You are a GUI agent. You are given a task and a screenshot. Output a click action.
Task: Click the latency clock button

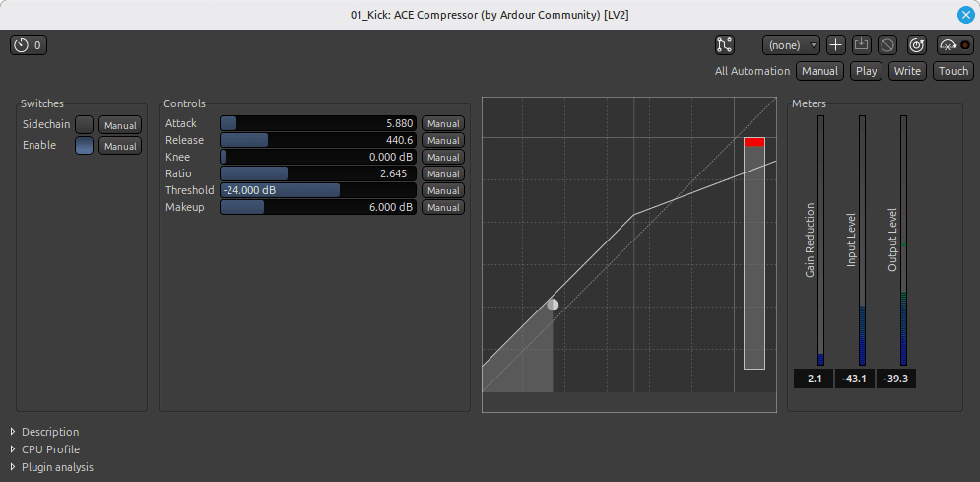[28, 45]
